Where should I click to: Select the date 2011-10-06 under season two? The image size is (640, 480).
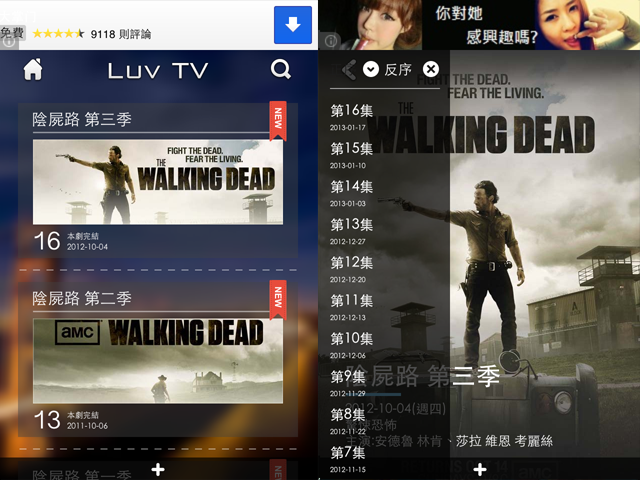[x=87, y=426]
